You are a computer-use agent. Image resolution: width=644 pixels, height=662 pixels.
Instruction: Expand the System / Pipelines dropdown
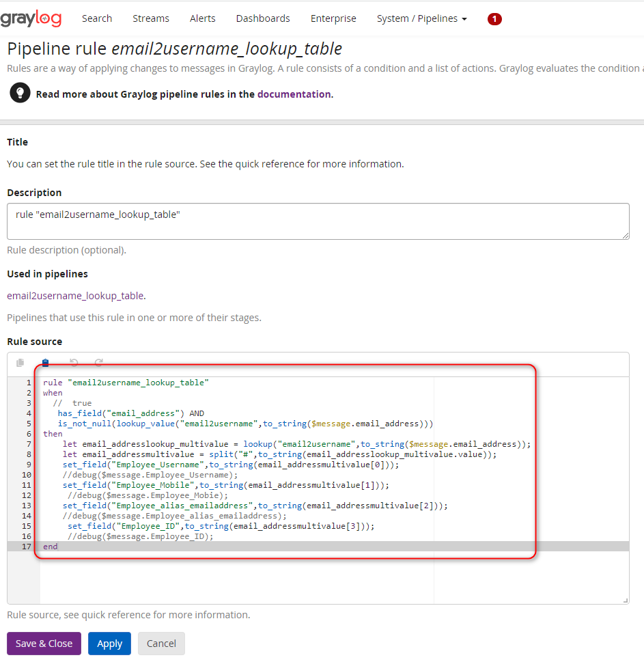421,18
